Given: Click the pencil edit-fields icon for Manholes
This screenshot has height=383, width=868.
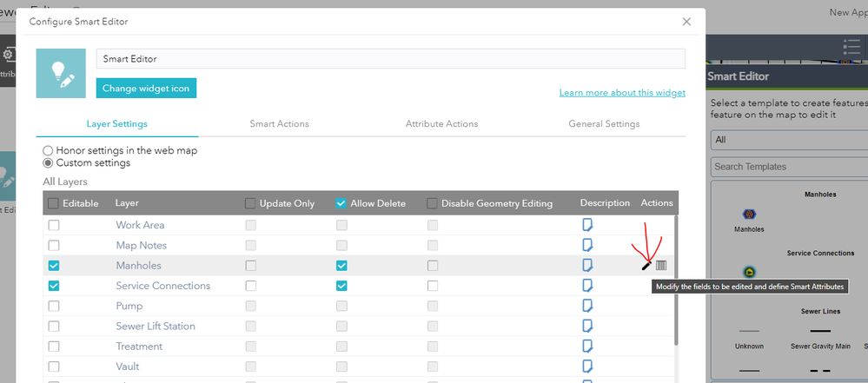Looking at the screenshot, I should point(646,265).
